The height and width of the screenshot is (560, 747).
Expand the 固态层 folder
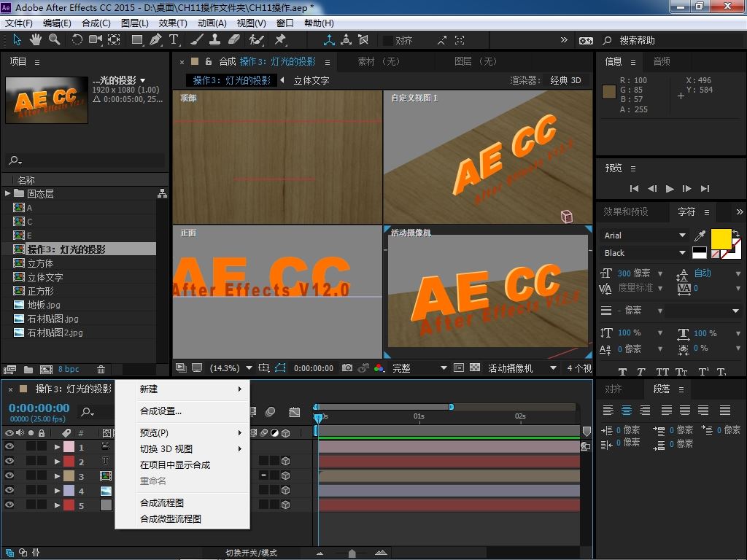pos(7,193)
